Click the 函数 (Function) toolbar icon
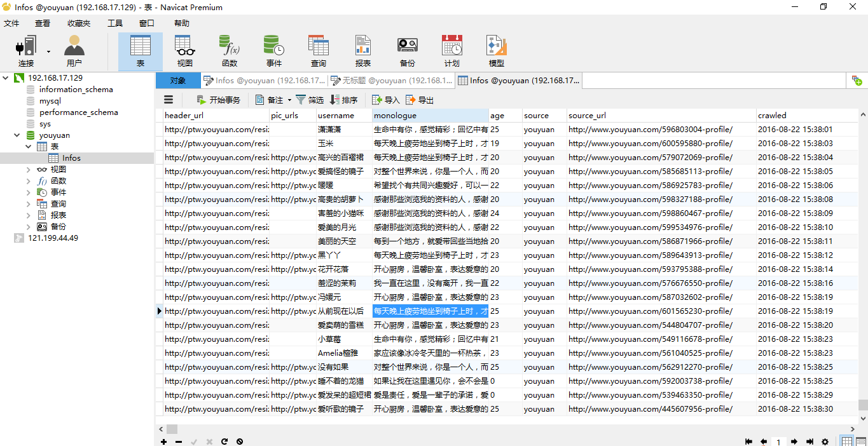 (x=229, y=51)
